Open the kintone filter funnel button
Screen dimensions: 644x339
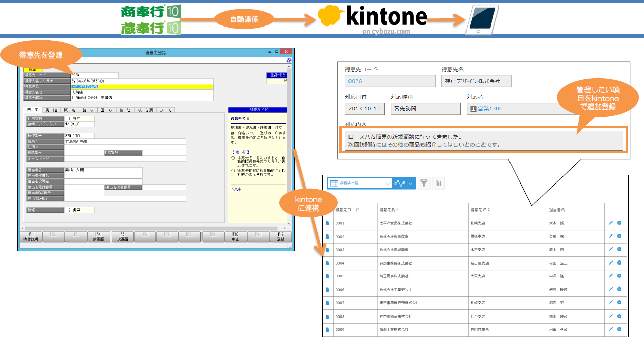424,184
